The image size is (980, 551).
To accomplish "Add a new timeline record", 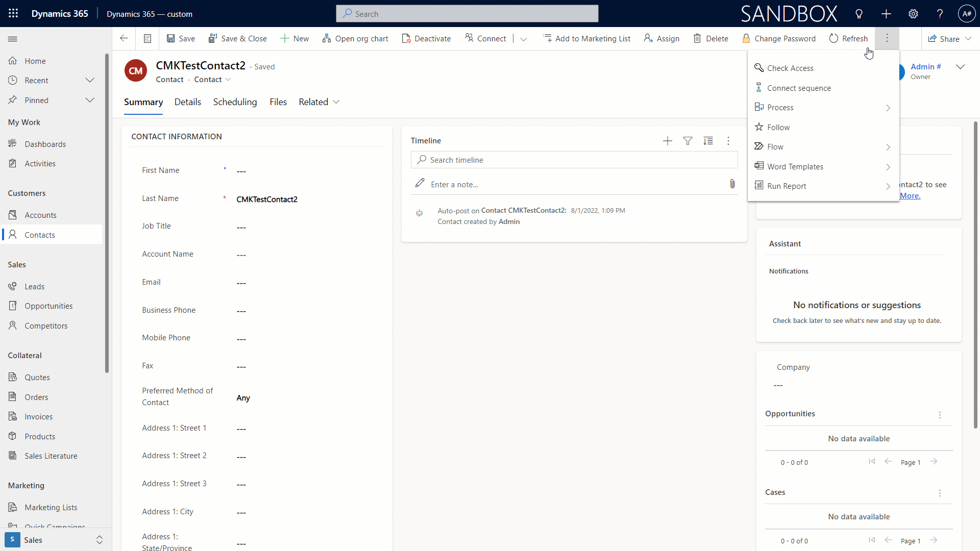I will (667, 140).
